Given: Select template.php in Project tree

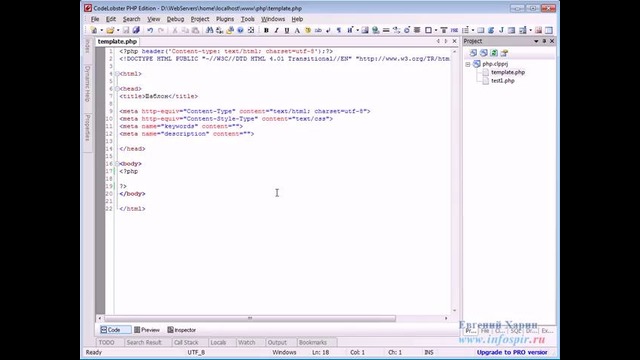Looking at the screenshot, I should (508, 72).
